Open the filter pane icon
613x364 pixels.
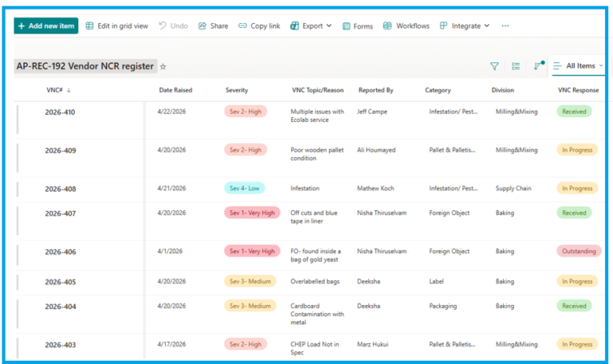coord(494,66)
